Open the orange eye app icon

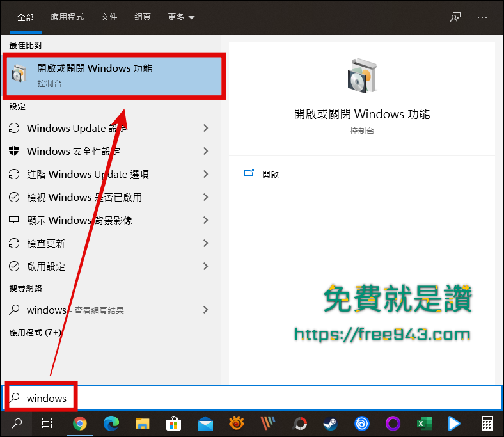237,423
